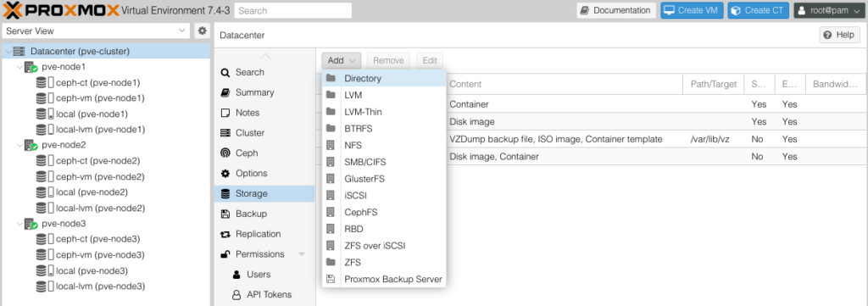Open Datacenter Summary section
The height and width of the screenshot is (306, 868).
pyautogui.click(x=264, y=92)
